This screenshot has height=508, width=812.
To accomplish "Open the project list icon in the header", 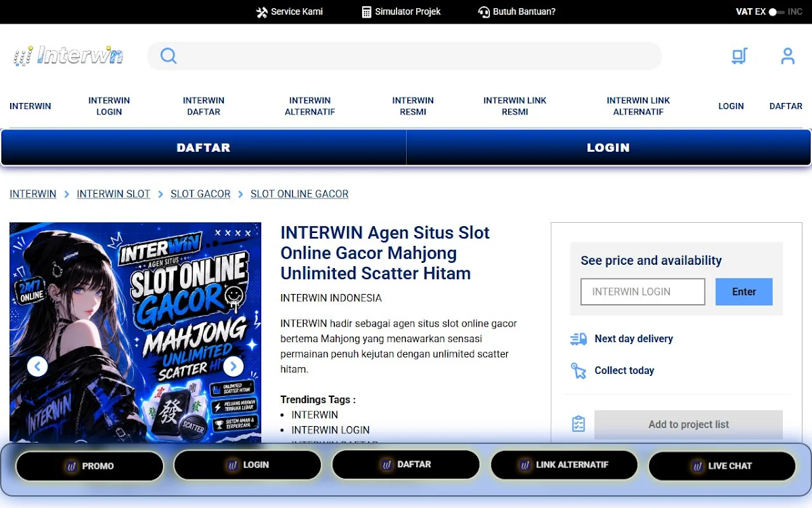I will point(740,56).
